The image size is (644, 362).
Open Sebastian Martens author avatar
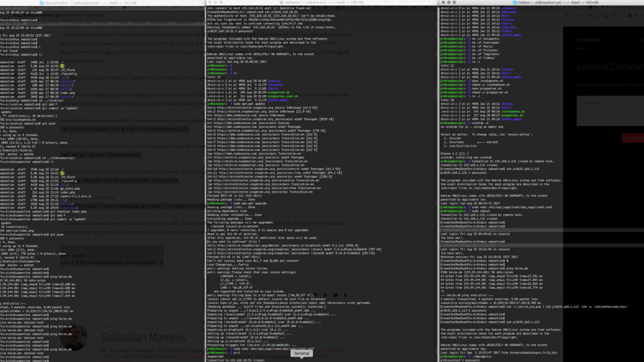[74, 337]
